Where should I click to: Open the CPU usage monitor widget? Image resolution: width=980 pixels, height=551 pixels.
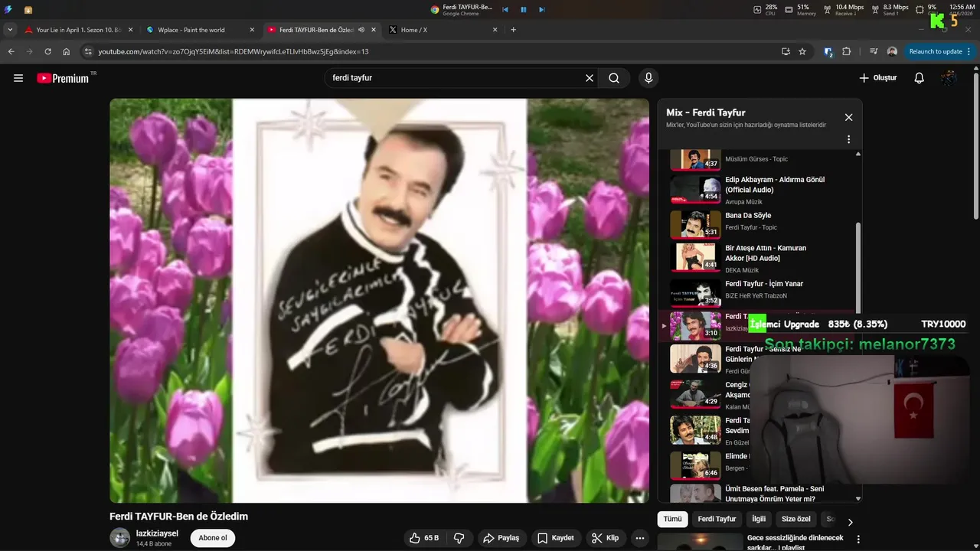tap(766, 9)
